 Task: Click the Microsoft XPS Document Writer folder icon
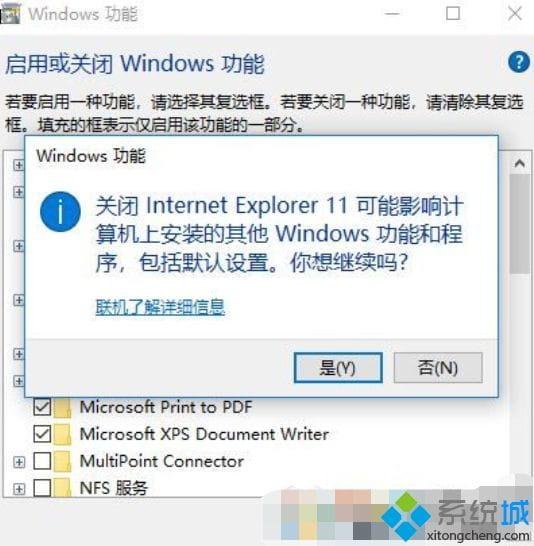(63, 434)
